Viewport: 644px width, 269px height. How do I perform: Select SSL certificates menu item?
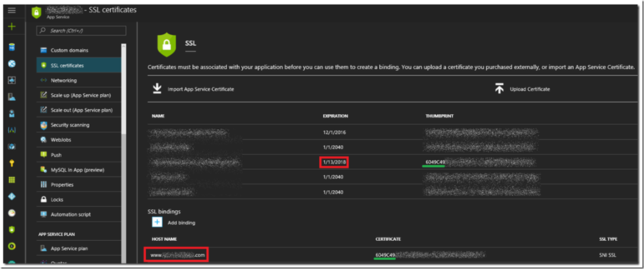click(x=67, y=66)
